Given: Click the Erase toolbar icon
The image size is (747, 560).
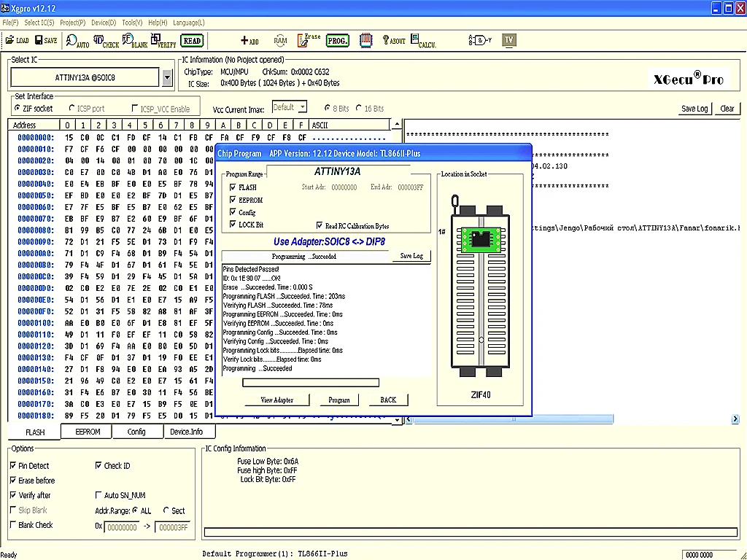Looking at the screenshot, I should (x=309, y=41).
